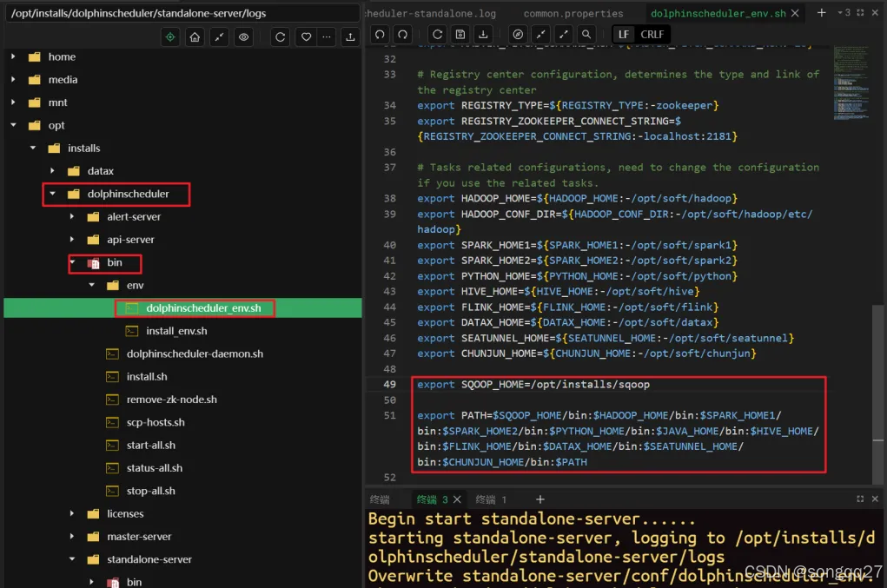Switch to 终端 3 terminal tab
Image resolution: width=887 pixels, height=588 pixels.
(x=432, y=499)
